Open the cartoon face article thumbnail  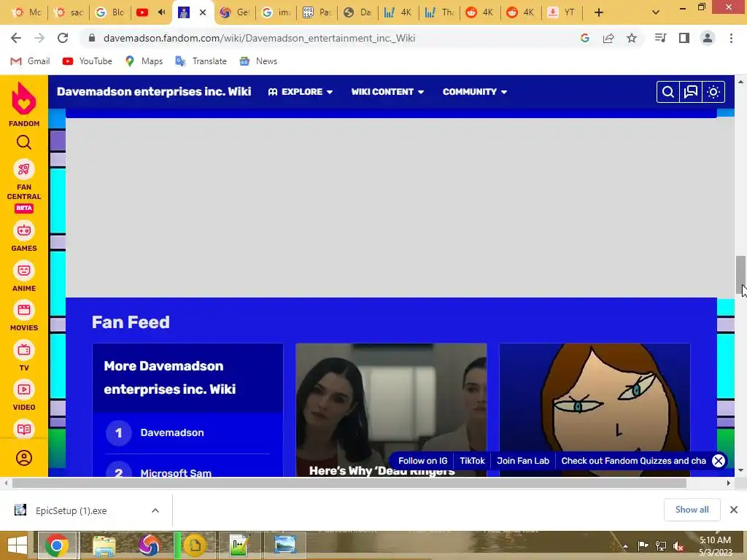click(595, 410)
